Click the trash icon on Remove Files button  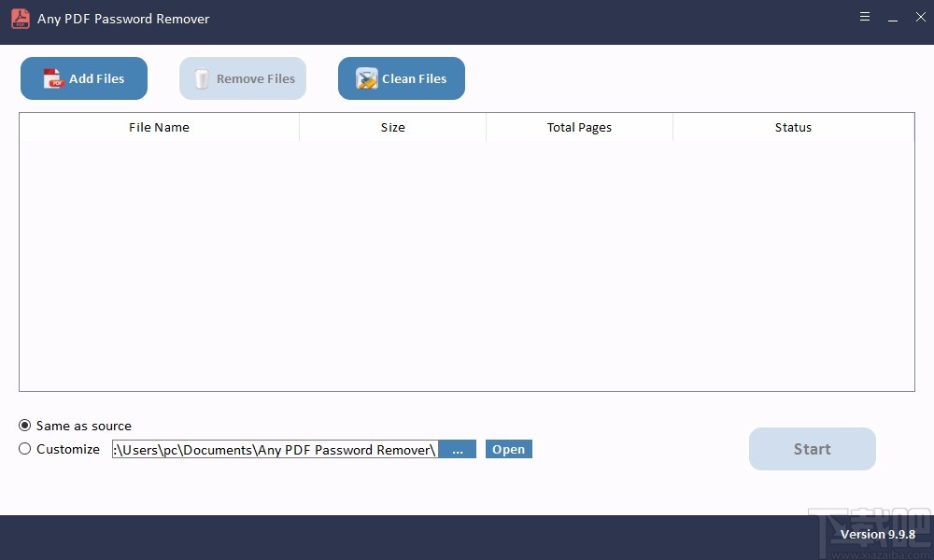pos(202,78)
